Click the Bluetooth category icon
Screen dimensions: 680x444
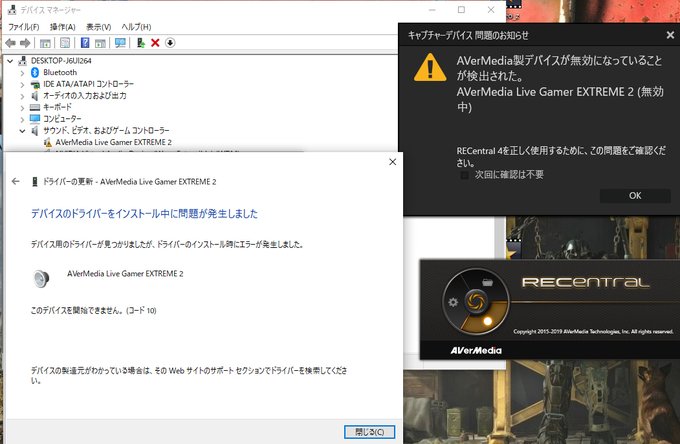[35, 72]
